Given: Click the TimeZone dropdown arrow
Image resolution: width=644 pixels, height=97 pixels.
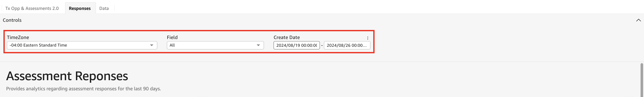Looking at the screenshot, I should click(151, 45).
